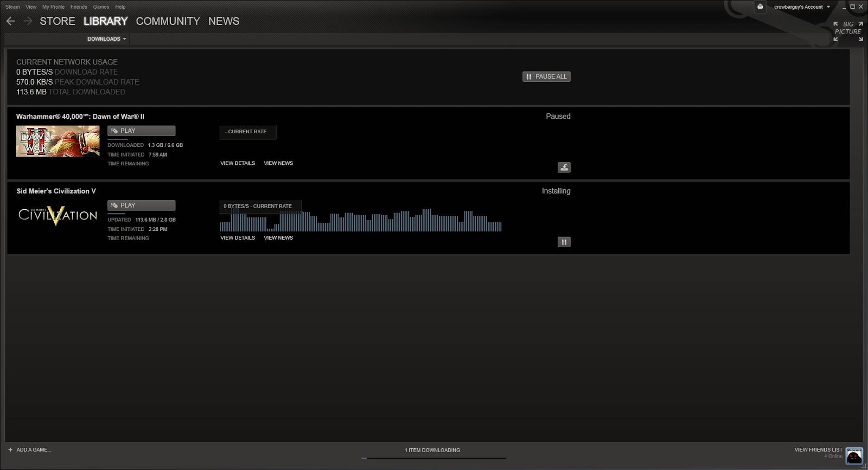Switch to the LIBRARY section
The height and width of the screenshot is (470, 868).
click(x=106, y=21)
